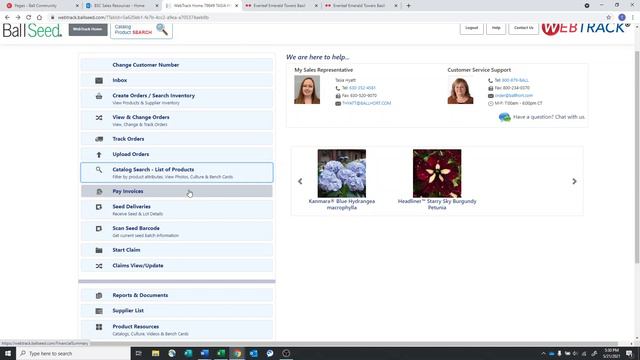Viewport: 640px width, 360px height.
Task: Open View & Change Orders
Action: tap(177, 120)
